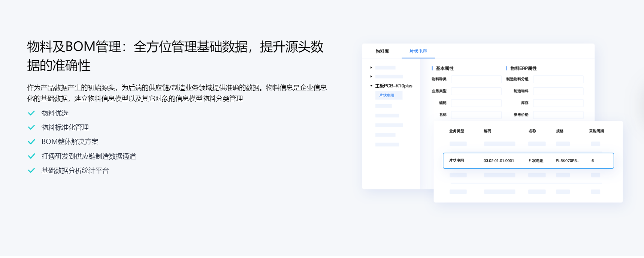Click the RL5K070R5L specification cell
This screenshot has height=258, width=644.
[567, 161]
